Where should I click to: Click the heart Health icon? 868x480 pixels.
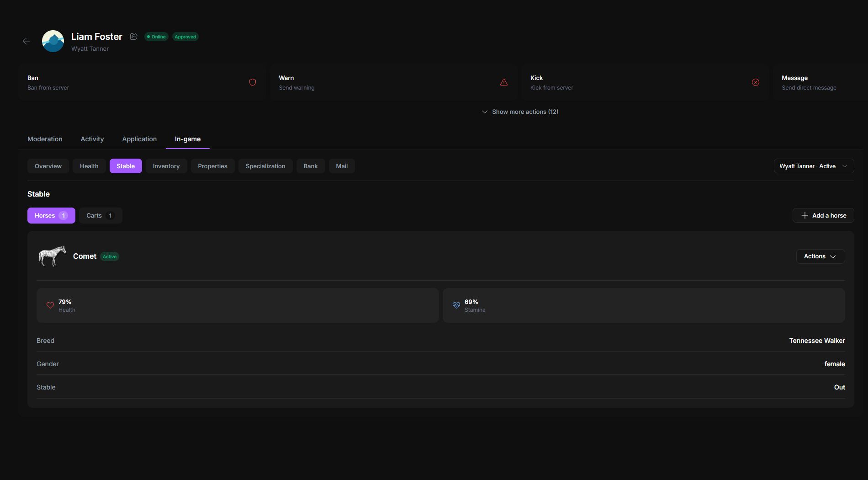[50, 305]
